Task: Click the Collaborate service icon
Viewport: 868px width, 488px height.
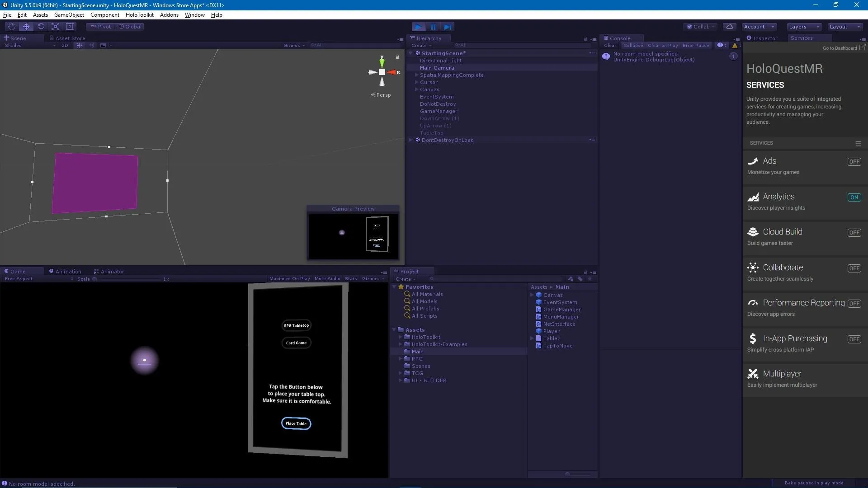Action: [x=753, y=267]
